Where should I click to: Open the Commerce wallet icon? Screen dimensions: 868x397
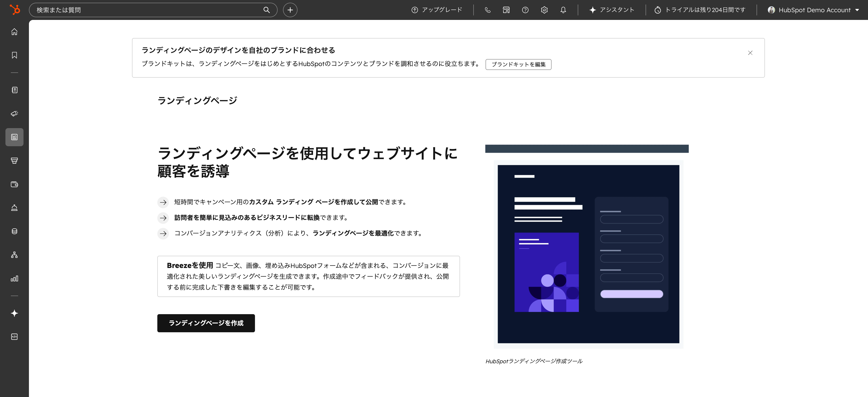(x=14, y=184)
